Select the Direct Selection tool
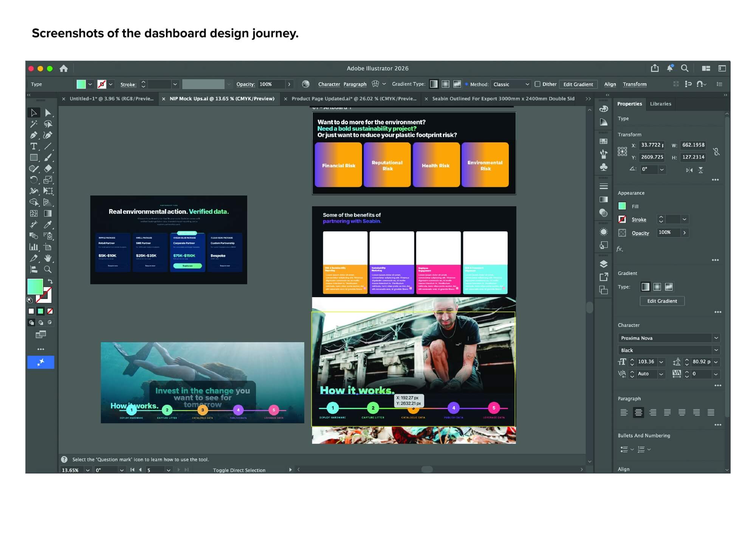 coord(48,113)
